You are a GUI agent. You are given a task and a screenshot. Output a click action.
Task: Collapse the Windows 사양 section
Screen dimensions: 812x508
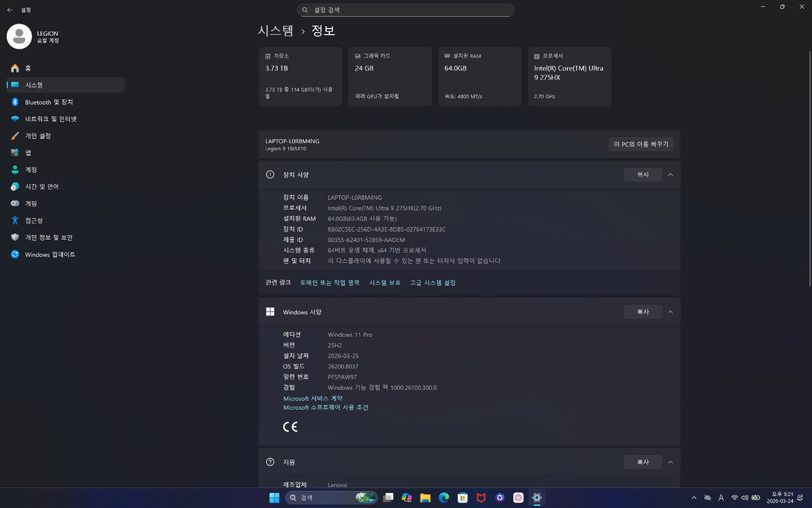coord(670,312)
